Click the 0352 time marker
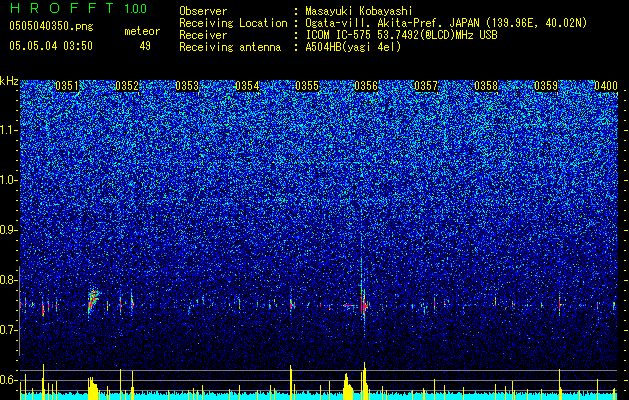The height and width of the screenshot is (400, 629). (127, 86)
